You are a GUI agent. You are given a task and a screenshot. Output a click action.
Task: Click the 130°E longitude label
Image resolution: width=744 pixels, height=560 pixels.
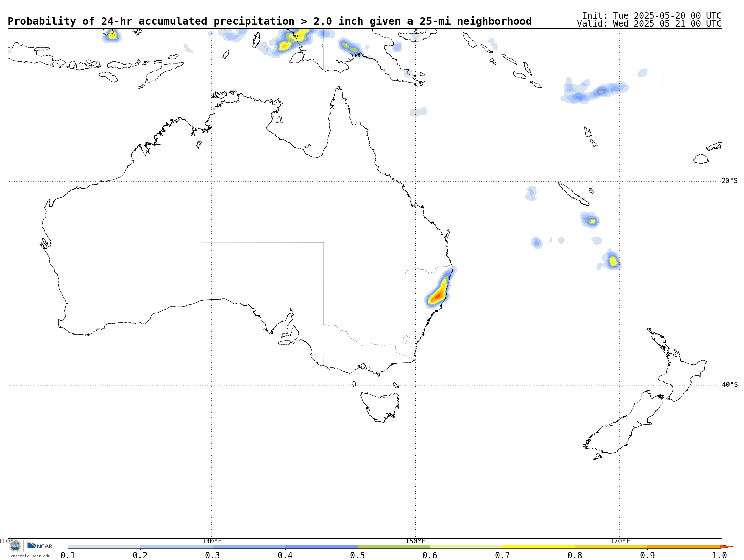(x=212, y=541)
